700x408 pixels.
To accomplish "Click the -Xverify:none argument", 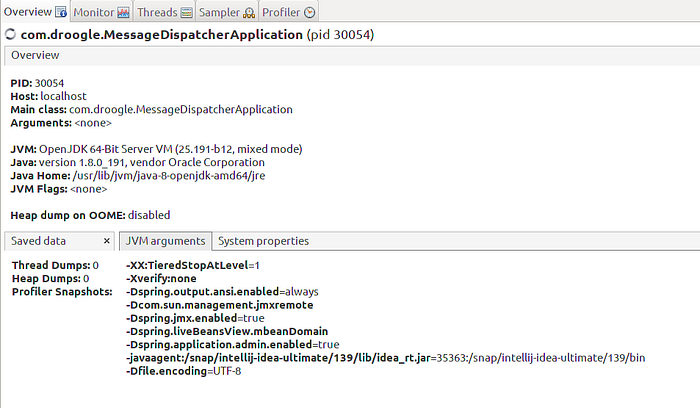I will [x=161, y=279].
